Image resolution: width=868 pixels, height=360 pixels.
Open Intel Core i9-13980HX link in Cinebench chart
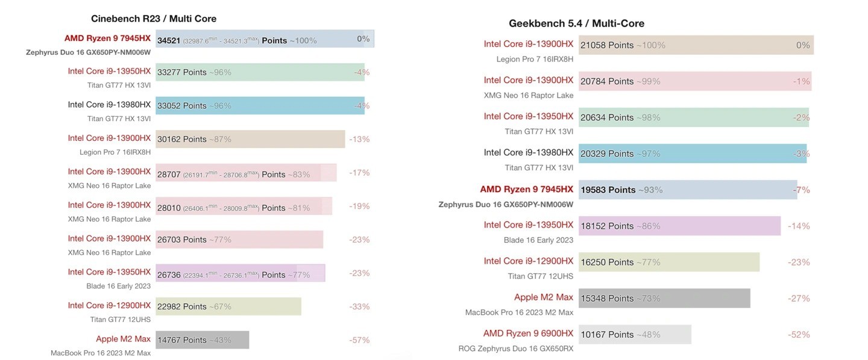pyautogui.click(x=109, y=105)
